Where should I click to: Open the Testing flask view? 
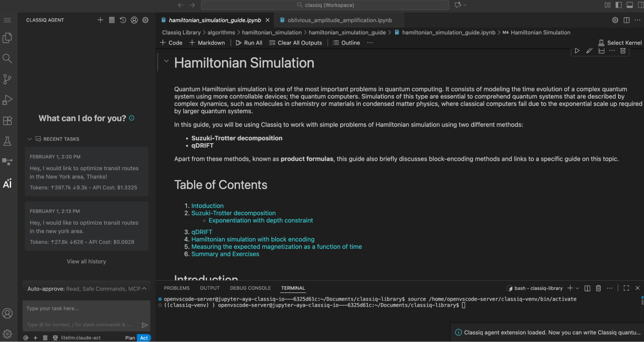(x=7, y=141)
